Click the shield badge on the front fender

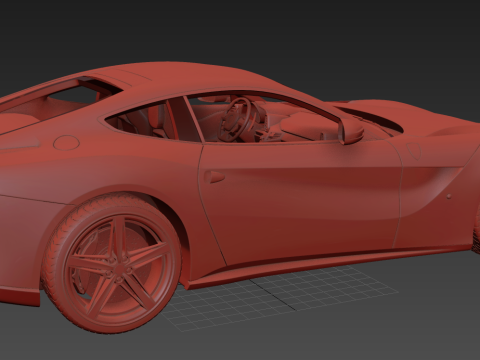click(x=413, y=151)
